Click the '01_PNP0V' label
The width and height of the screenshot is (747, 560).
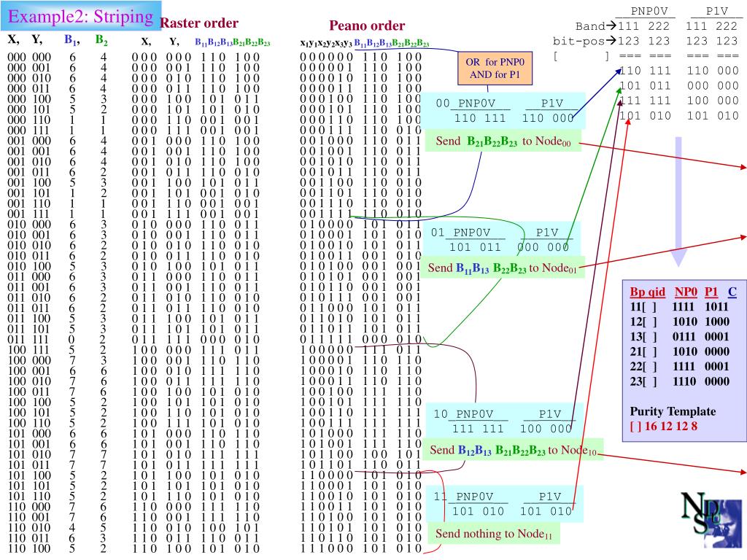(x=461, y=233)
